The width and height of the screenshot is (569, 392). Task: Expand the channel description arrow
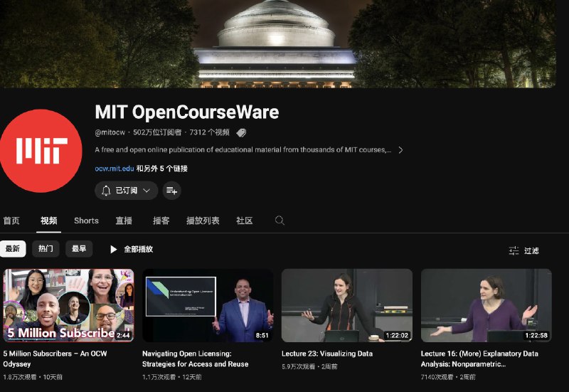400,150
